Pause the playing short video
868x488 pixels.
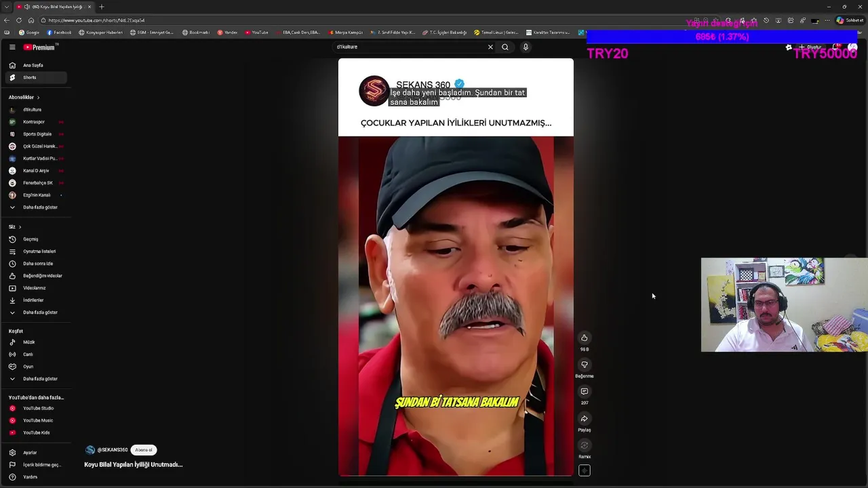456,267
